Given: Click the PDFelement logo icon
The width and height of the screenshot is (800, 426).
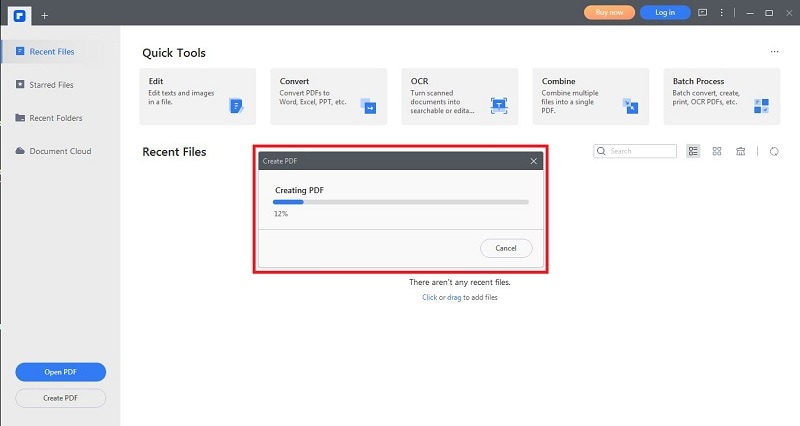Looking at the screenshot, I should tap(18, 13).
